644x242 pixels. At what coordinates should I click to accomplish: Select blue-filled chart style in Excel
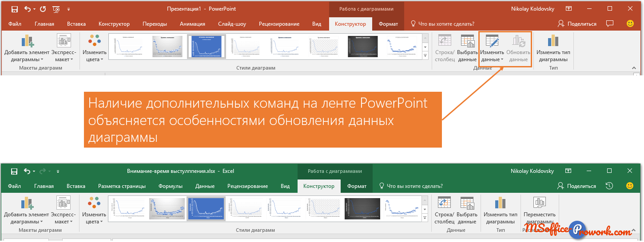click(x=206, y=209)
